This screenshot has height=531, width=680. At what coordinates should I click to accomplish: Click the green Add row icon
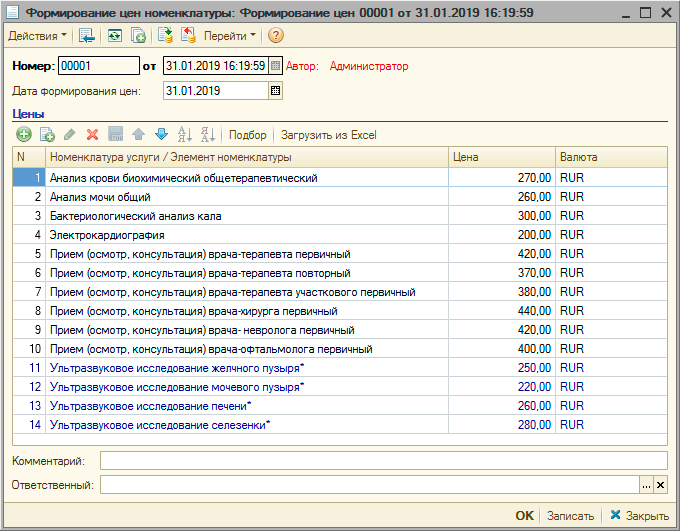click(23, 135)
